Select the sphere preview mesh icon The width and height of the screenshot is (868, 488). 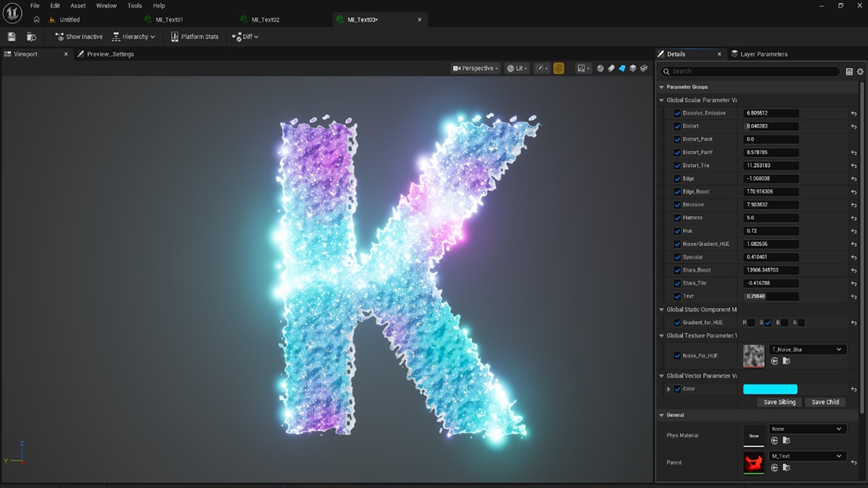click(600, 68)
